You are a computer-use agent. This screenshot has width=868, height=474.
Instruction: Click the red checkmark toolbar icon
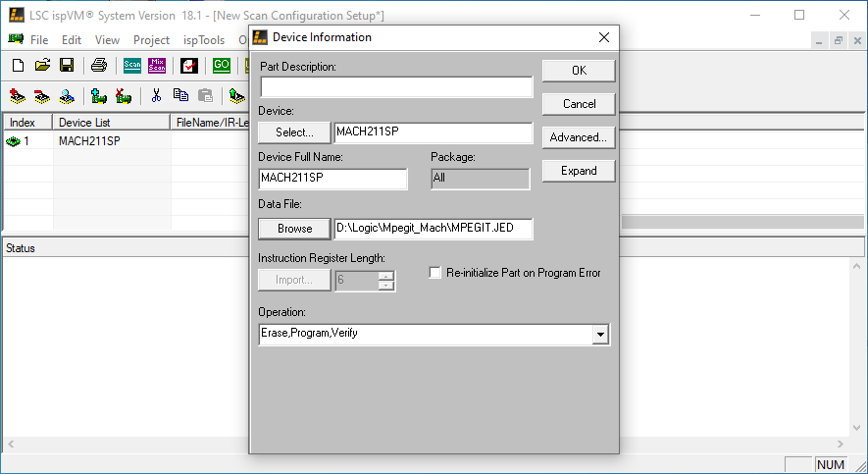coord(189,66)
